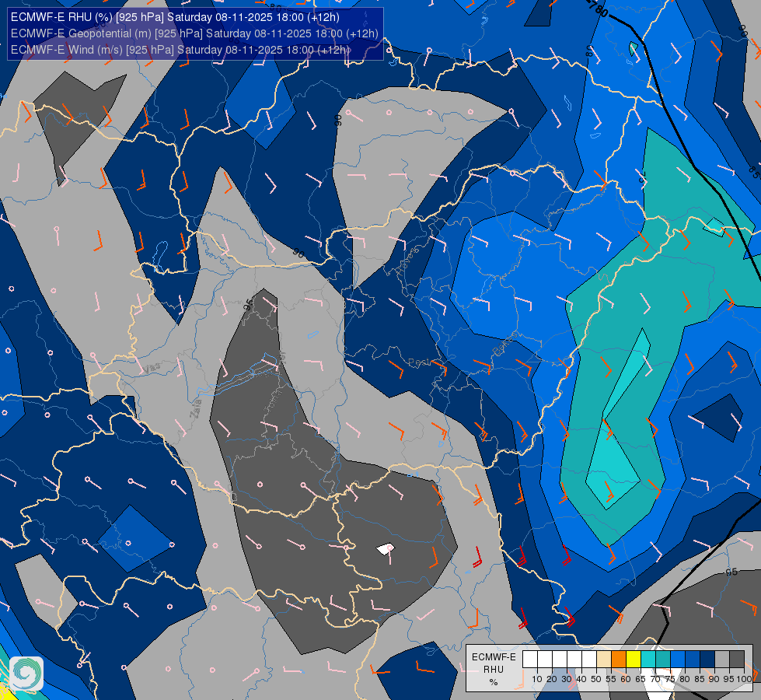Click the '95' contour label above dark gray area
Screen dimensions: 761x700
[248, 305]
